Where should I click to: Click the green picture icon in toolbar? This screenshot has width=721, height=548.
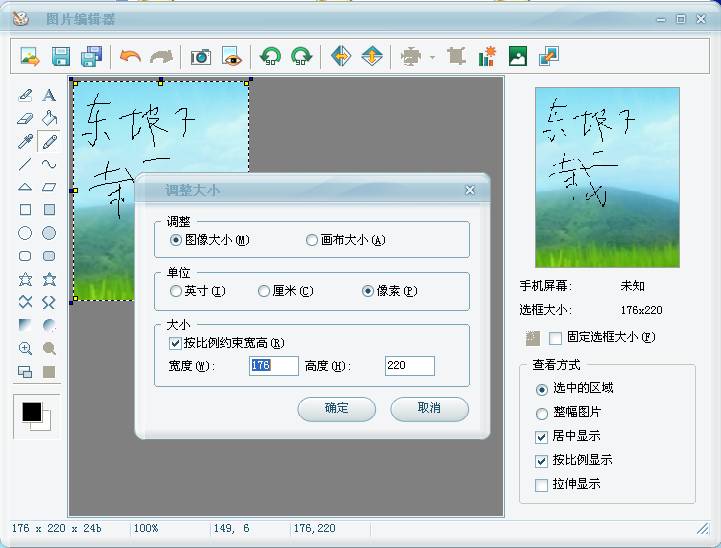pos(518,57)
